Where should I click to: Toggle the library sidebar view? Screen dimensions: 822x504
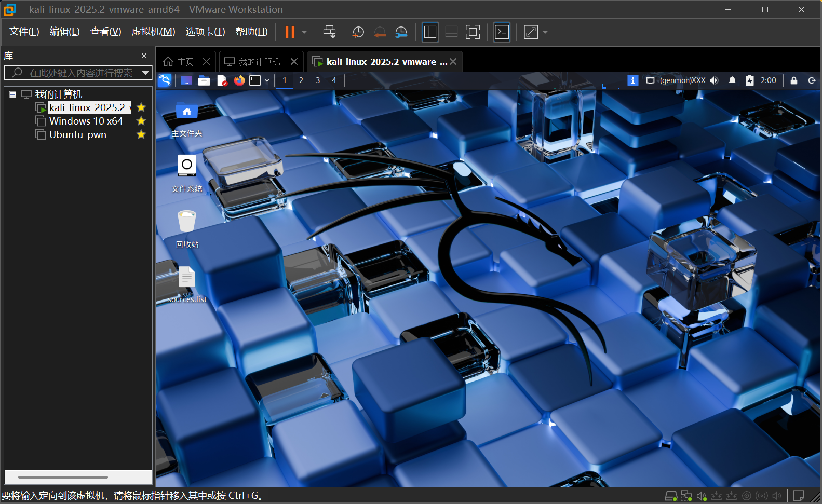pos(430,32)
